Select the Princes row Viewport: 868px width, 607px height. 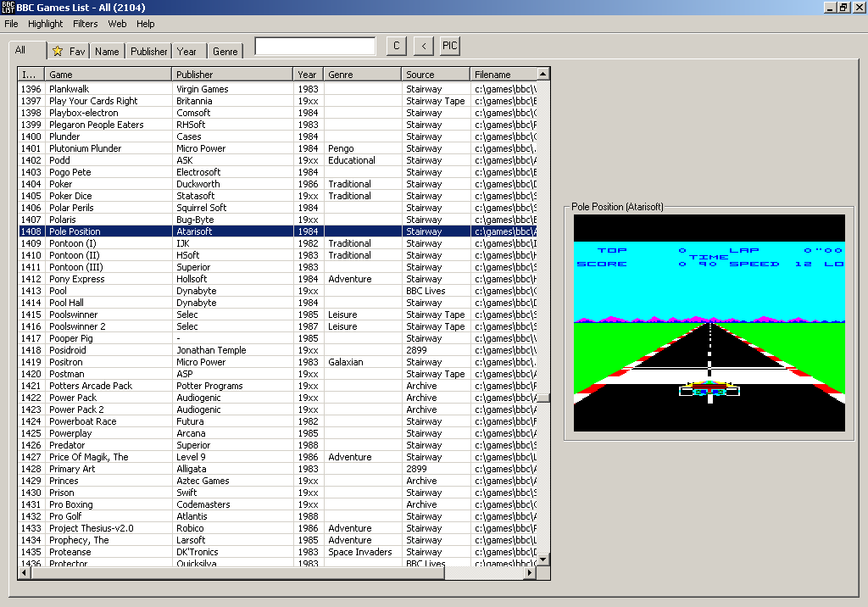click(x=277, y=481)
